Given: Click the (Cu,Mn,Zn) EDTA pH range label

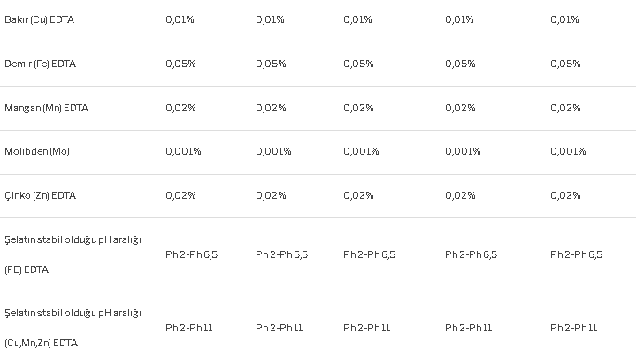Looking at the screenshot, I should (73, 328).
